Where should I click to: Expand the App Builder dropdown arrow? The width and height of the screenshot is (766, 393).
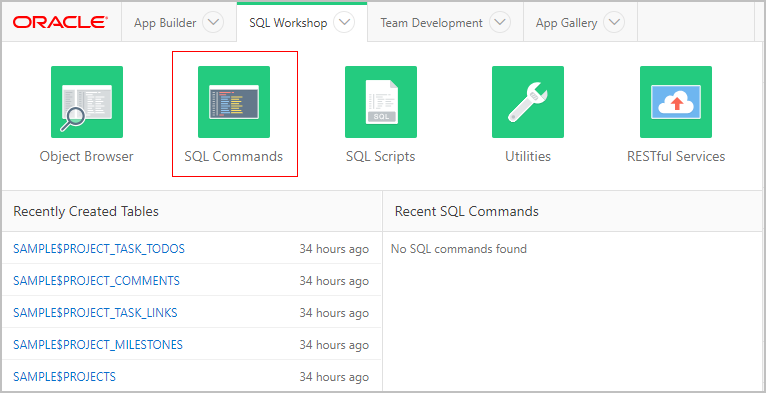coord(213,22)
